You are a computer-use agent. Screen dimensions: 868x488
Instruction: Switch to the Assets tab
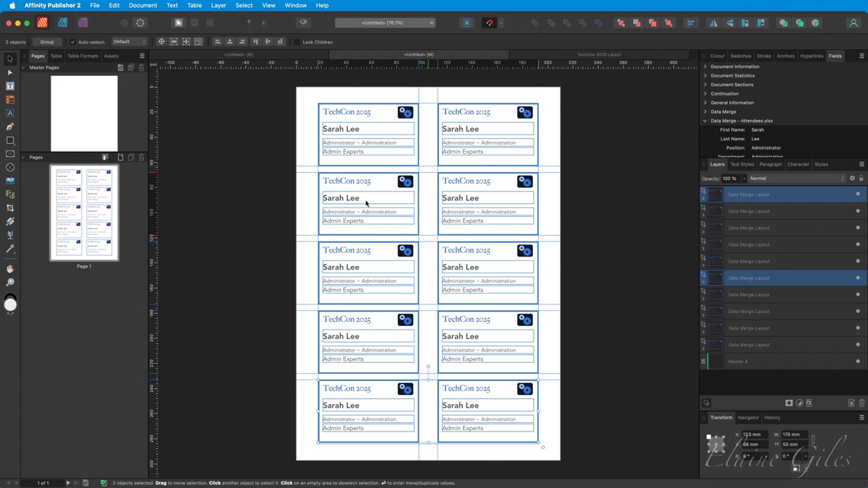pyautogui.click(x=111, y=56)
